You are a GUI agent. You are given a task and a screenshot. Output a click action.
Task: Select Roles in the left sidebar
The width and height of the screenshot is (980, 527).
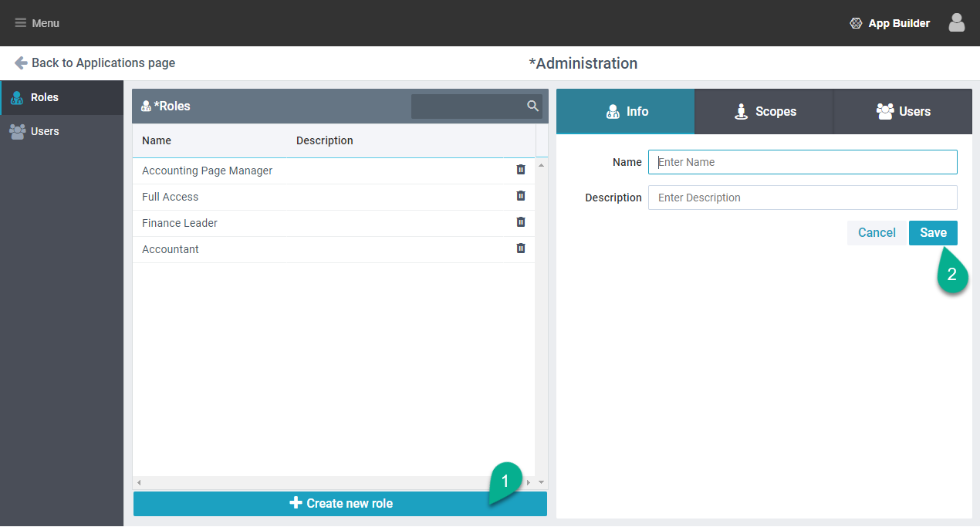click(x=45, y=97)
